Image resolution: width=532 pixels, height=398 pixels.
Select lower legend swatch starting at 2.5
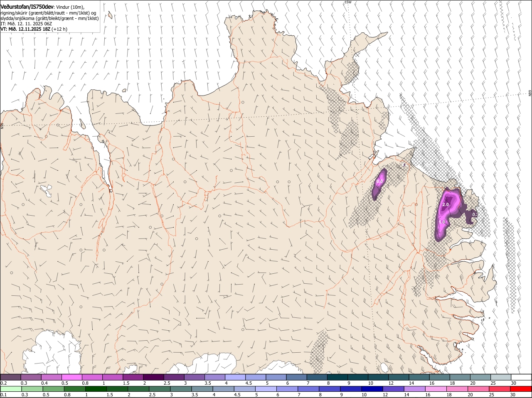tap(160, 389)
